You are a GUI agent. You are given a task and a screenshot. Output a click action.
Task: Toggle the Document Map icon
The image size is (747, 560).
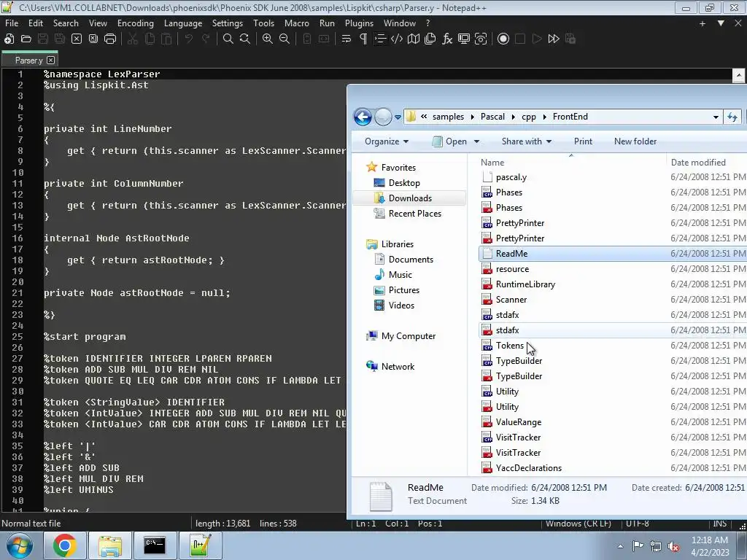click(414, 39)
